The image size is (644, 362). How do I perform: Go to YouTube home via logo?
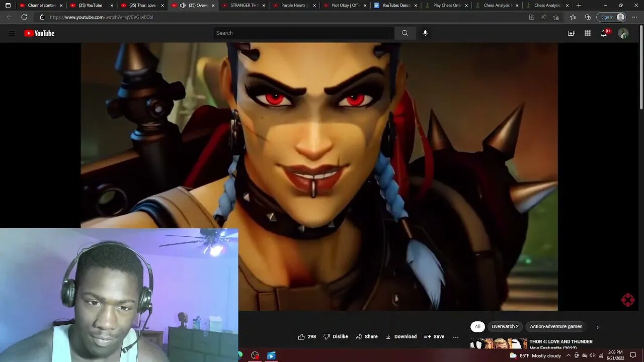[x=39, y=33]
